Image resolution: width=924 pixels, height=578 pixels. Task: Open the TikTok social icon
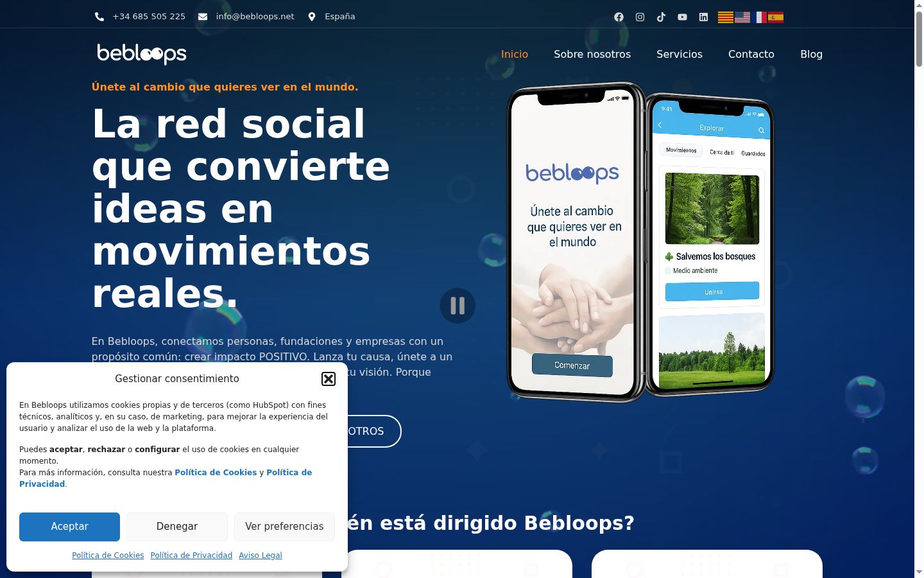click(x=661, y=17)
